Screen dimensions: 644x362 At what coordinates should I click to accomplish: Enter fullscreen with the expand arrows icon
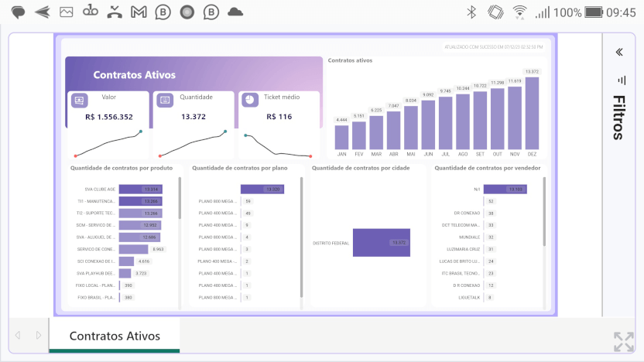click(x=623, y=342)
